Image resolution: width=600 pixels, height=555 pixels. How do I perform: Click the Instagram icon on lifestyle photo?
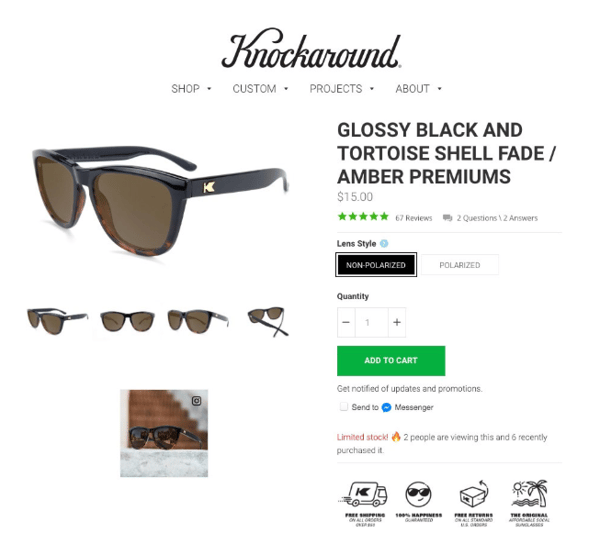[196, 401]
